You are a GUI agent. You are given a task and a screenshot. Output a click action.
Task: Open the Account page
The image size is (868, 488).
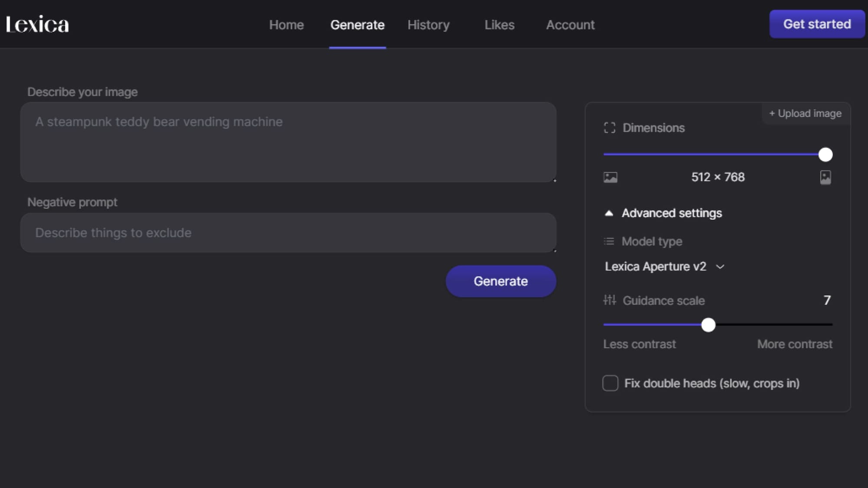(x=570, y=25)
